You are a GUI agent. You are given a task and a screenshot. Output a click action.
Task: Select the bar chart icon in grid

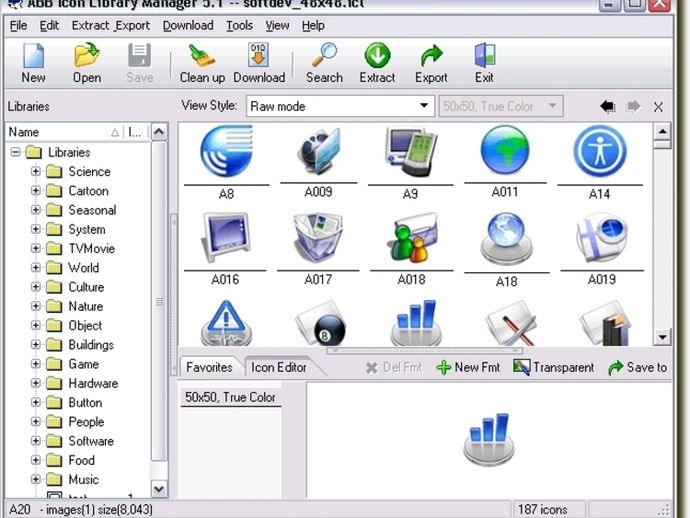(416, 323)
